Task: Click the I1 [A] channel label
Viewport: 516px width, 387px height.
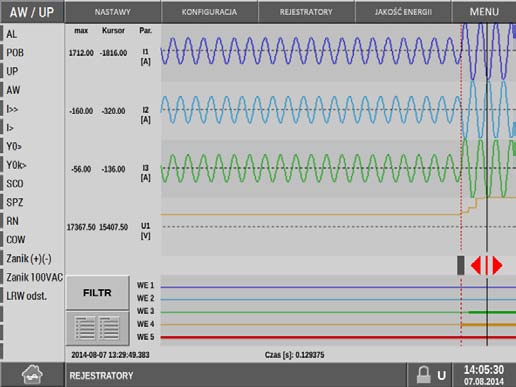Action: 145,57
